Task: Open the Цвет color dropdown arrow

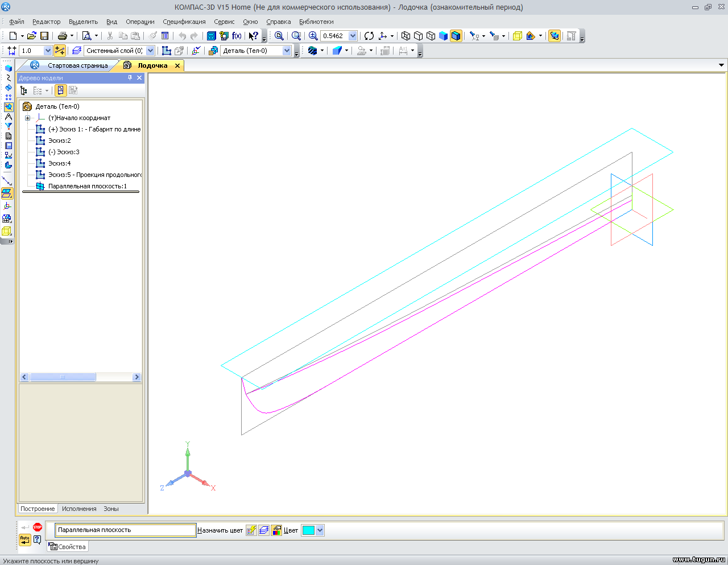Action: click(320, 530)
